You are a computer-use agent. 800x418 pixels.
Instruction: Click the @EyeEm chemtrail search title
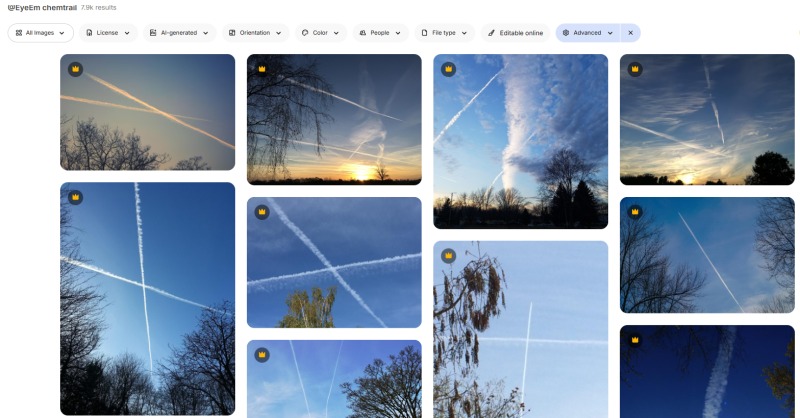click(42, 8)
